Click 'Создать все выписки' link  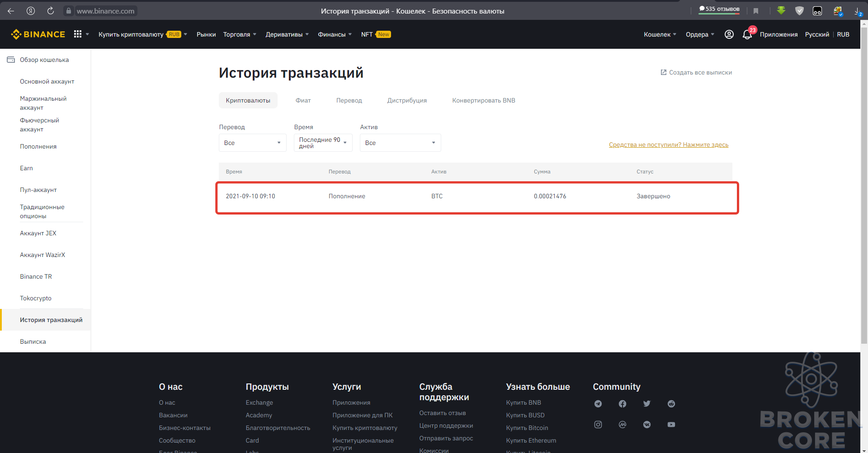click(x=696, y=72)
